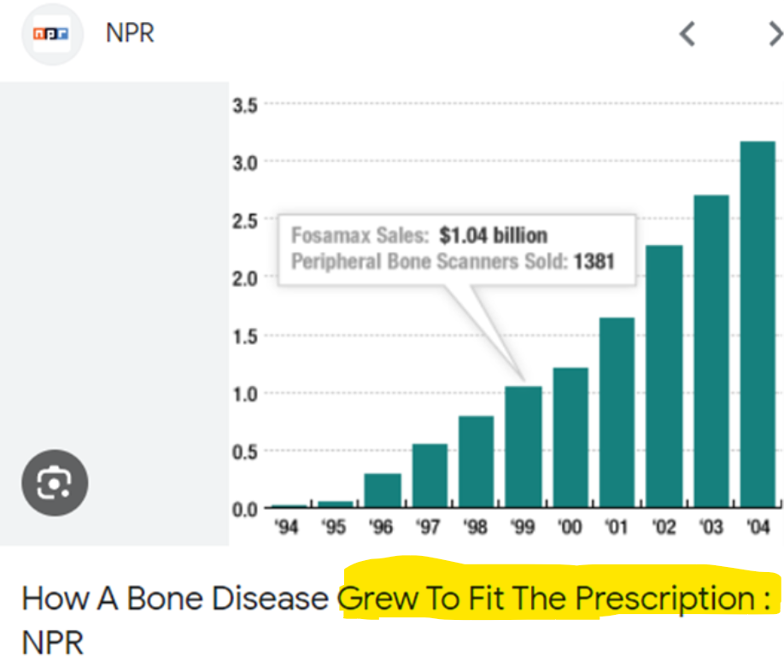Viewport: 784px width, 672px height.
Task: Go to previous image with left chevron
Action: pos(687,34)
